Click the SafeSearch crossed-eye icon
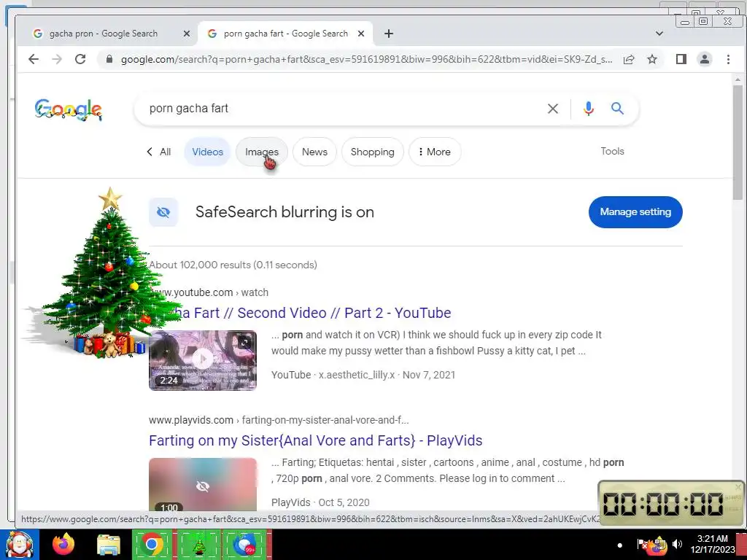The image size is (747, 560). 163,212
